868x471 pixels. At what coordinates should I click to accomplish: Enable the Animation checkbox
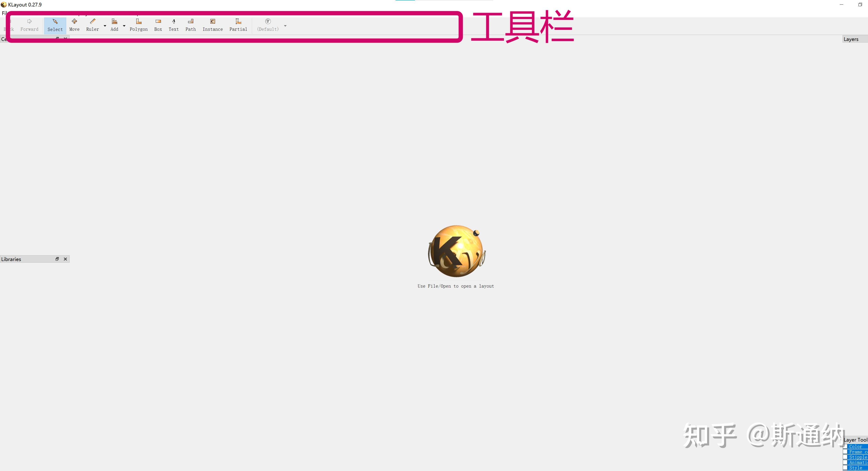click(x=845, y=462)
